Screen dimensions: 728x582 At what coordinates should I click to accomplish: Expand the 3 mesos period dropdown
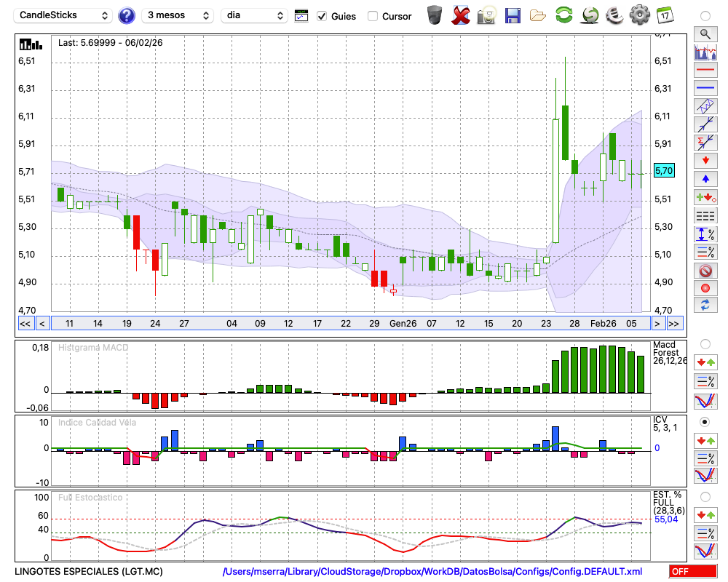pyautogui.click(x=178, y=15)
